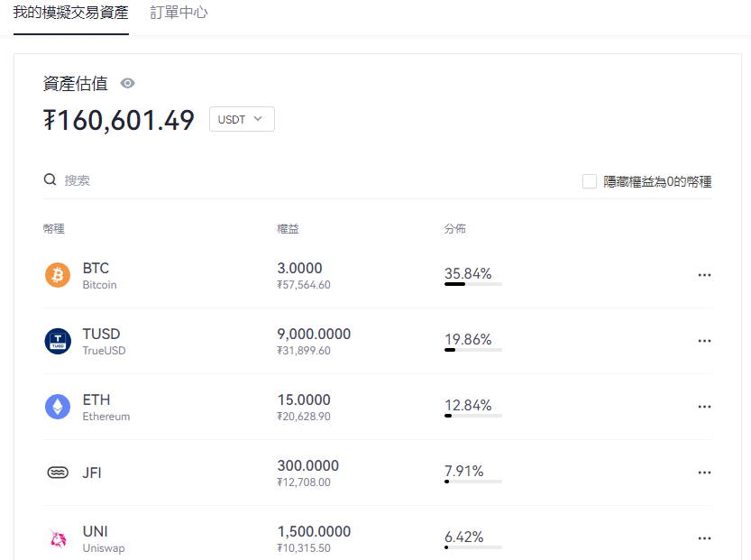Open the more options menu for BTC

pyautogui.click(x=704, y=275)
